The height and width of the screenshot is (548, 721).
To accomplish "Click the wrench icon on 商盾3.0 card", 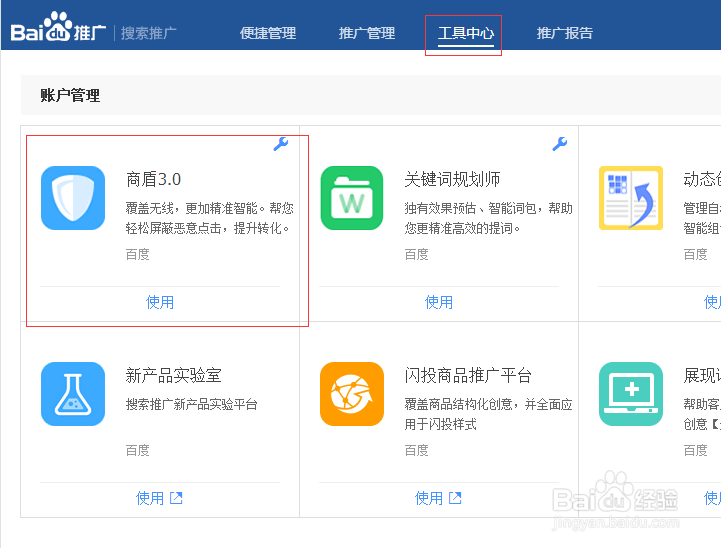I will coord(280,144).
